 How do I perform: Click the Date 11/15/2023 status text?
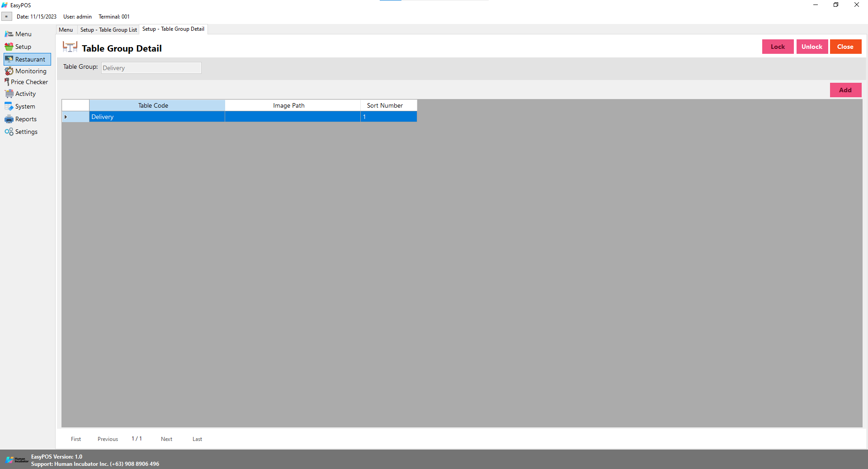point(37,17)
